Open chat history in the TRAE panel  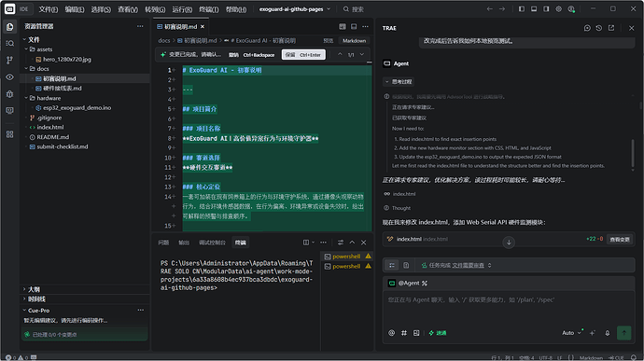(599, 28)
